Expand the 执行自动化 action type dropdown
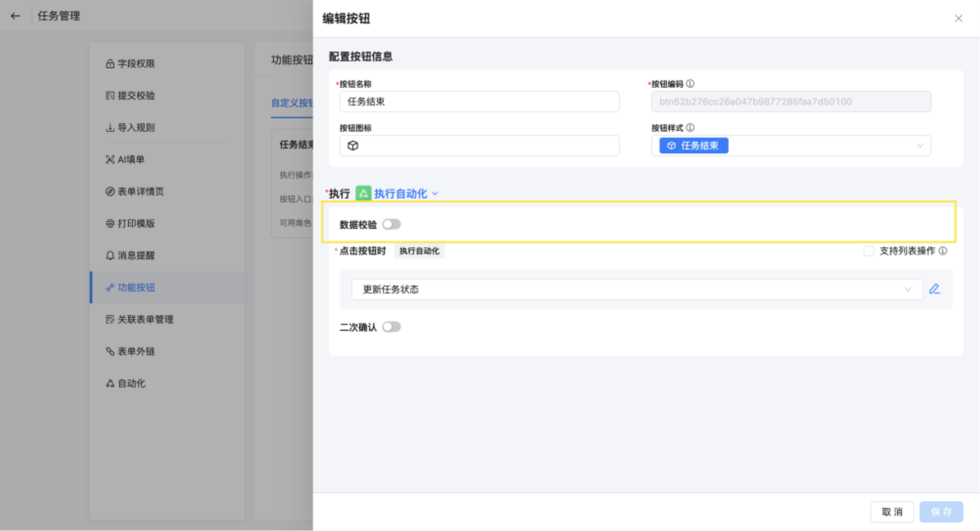 pyautogui.click(x=406, y=194)
